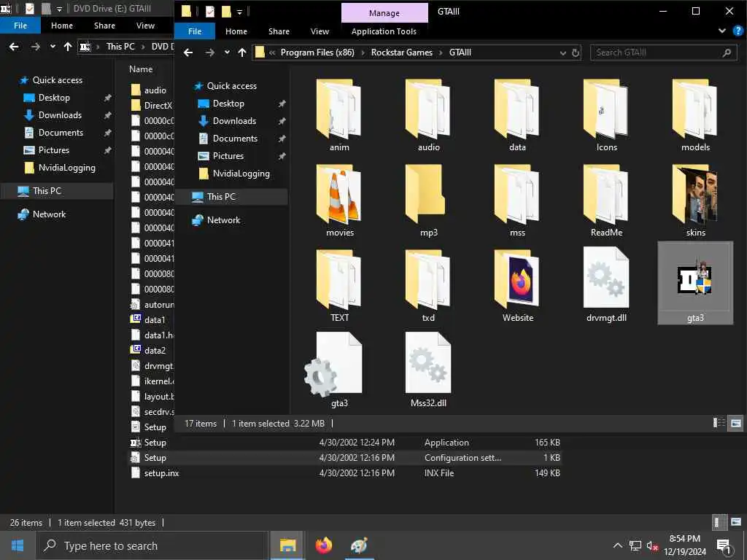Show hidden system tray icons
The image size is (747, 560).
point(617,545)
